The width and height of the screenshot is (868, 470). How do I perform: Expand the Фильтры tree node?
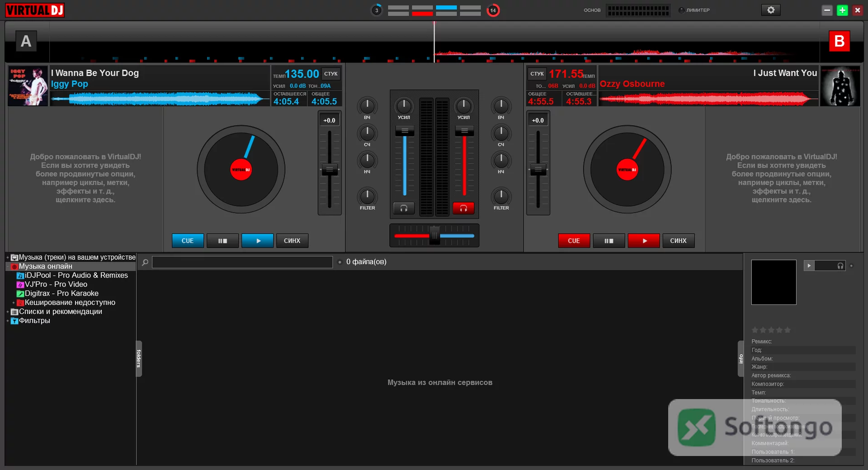pos(8,321)
